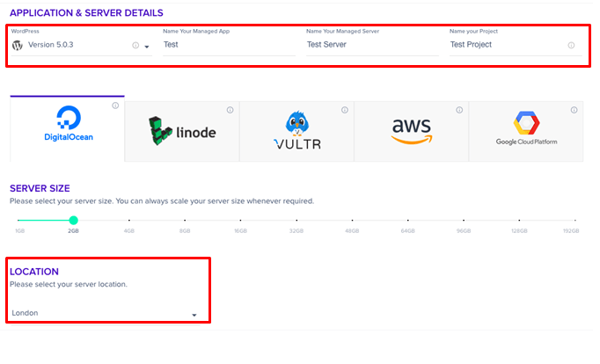The image size is (600, 364).
Task: Click the info icon on Vultr card
Action: click(x=345, y=110)
